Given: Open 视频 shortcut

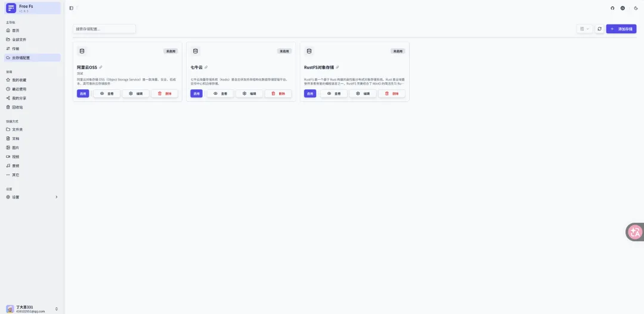Looking at the screenshot, I should [x=32, y=157].
